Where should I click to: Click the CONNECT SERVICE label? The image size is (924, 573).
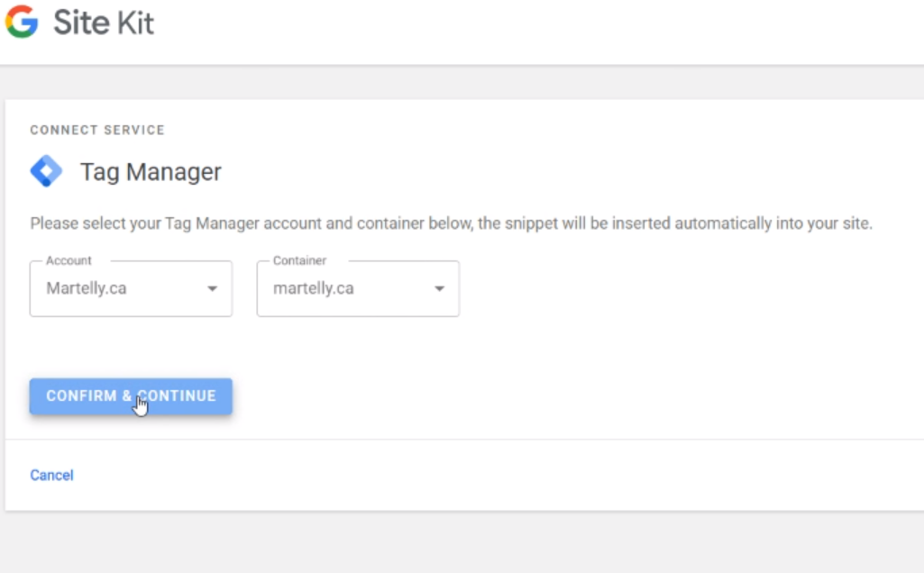[x=97, y=130]
